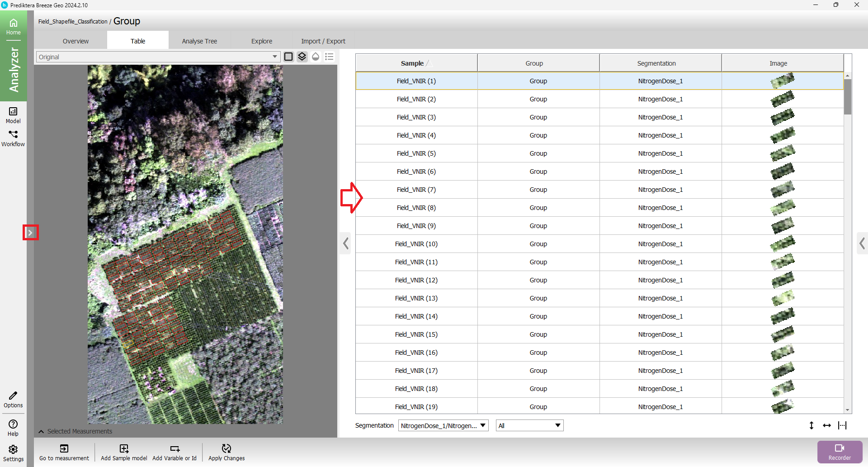Screen dimensions: 868x467
Task: Toggle the droplet opacity button
Action: pyautogui.click(x=316, y=57)
